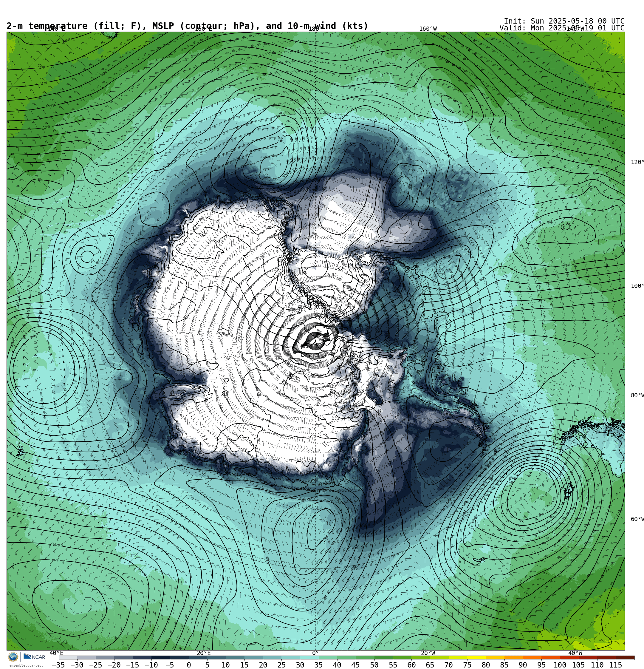
Task: Click the 60°W longitude label on right edge
Action: point(637,519)
